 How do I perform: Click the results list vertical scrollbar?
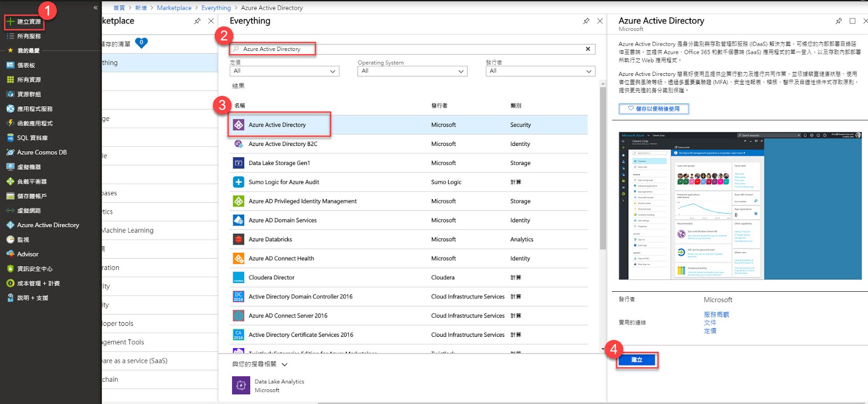coord(603,169)
